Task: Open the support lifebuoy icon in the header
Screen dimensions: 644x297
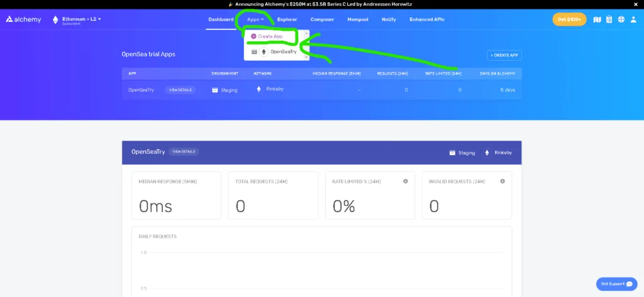Action: pyautogui.click(x=621, y=19)
